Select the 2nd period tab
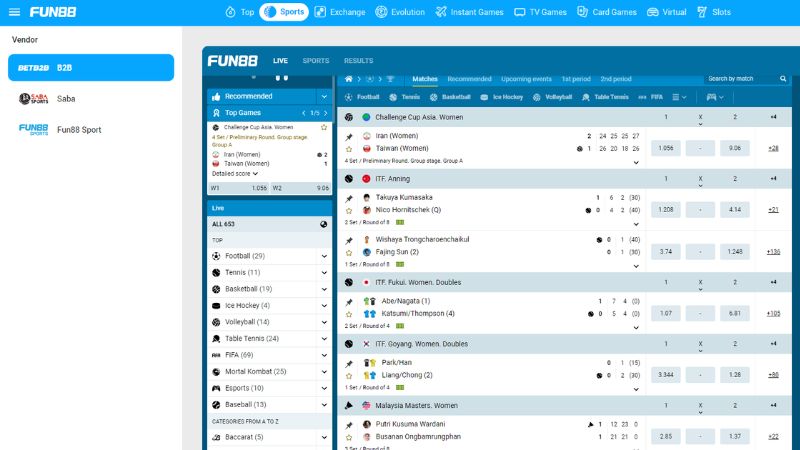 (616, 79)
